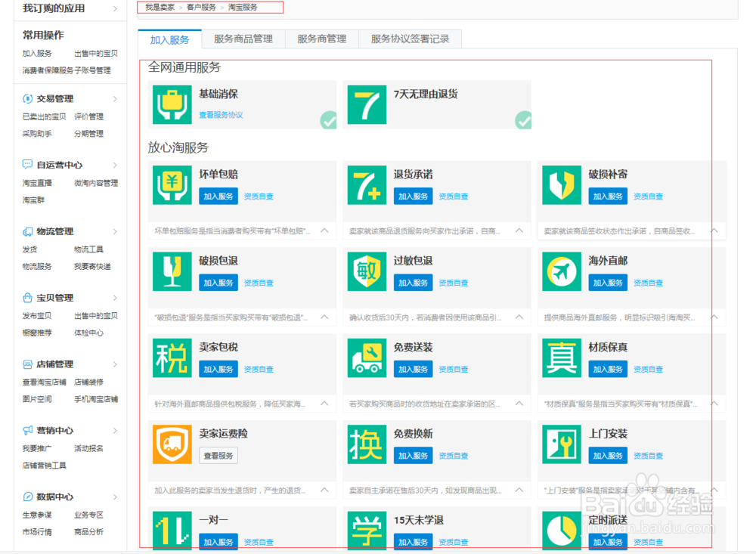Click the 破损补寄 shield icon
This screenshot has width=756, height=554.
[x=562, y=185]
